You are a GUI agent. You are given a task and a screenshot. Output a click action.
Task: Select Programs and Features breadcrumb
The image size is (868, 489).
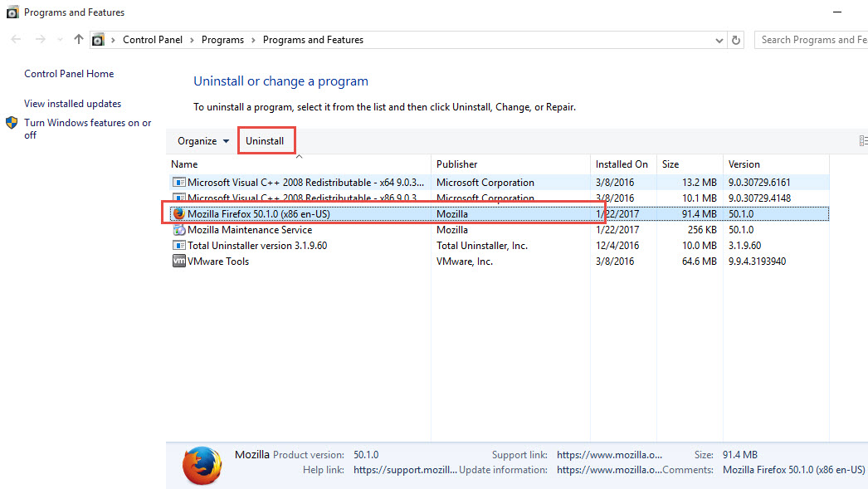[x=313, y=40]
